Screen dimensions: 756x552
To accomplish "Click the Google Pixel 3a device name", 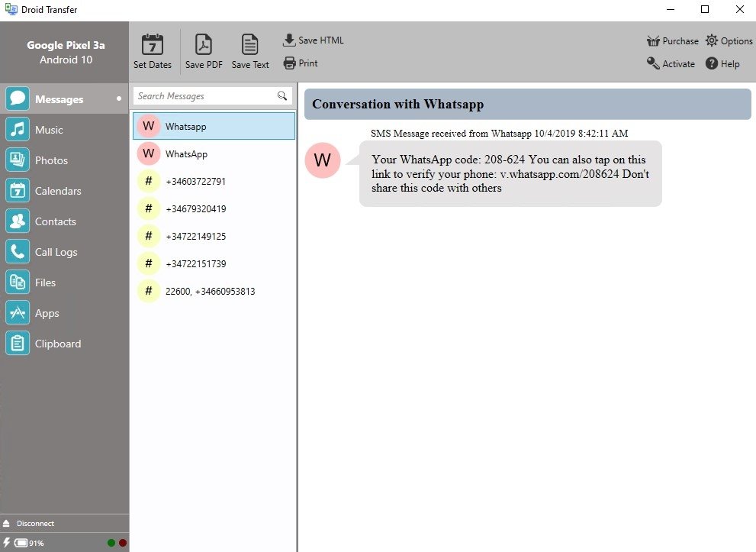I will (66, 45).
